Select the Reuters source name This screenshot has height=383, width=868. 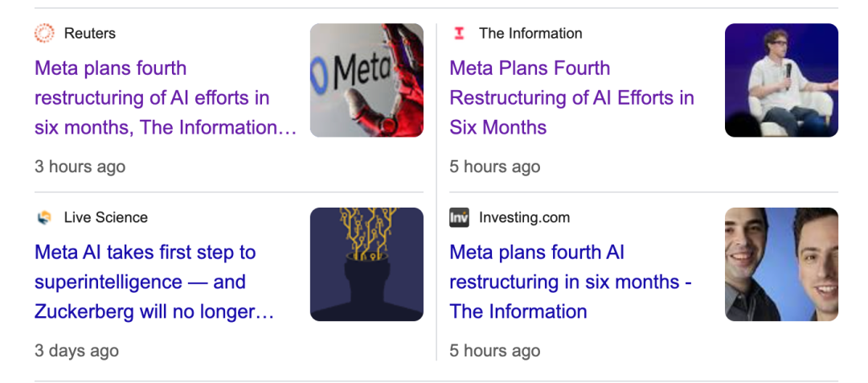pyautogui.click(x=90, y=33)
